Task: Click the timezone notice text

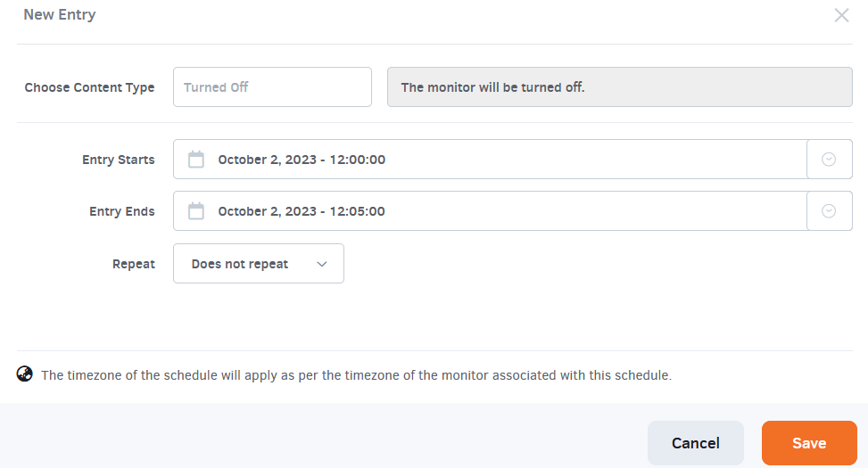Action: pos(356,375)
